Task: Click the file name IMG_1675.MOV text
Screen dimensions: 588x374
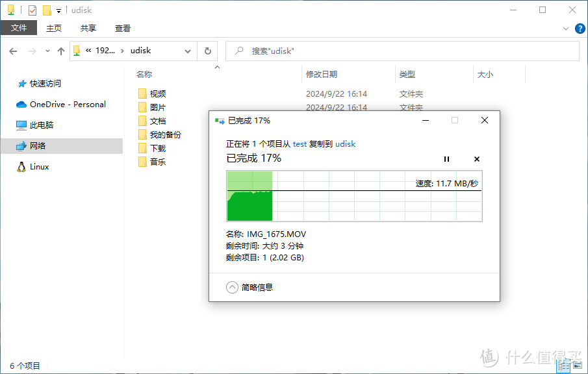Action: click(x=276, y=234)
